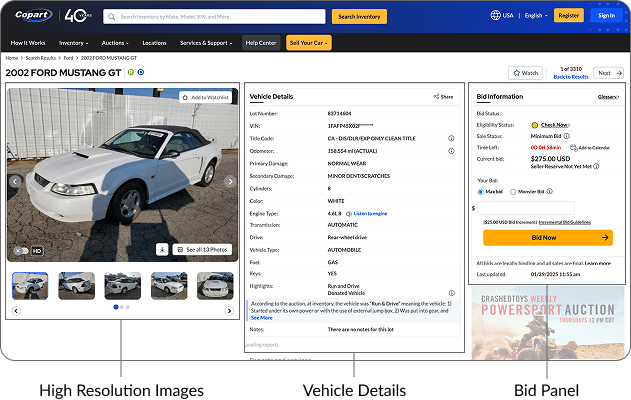Open the Locations menu item
631x400 pixels.
tap(154, 43)
